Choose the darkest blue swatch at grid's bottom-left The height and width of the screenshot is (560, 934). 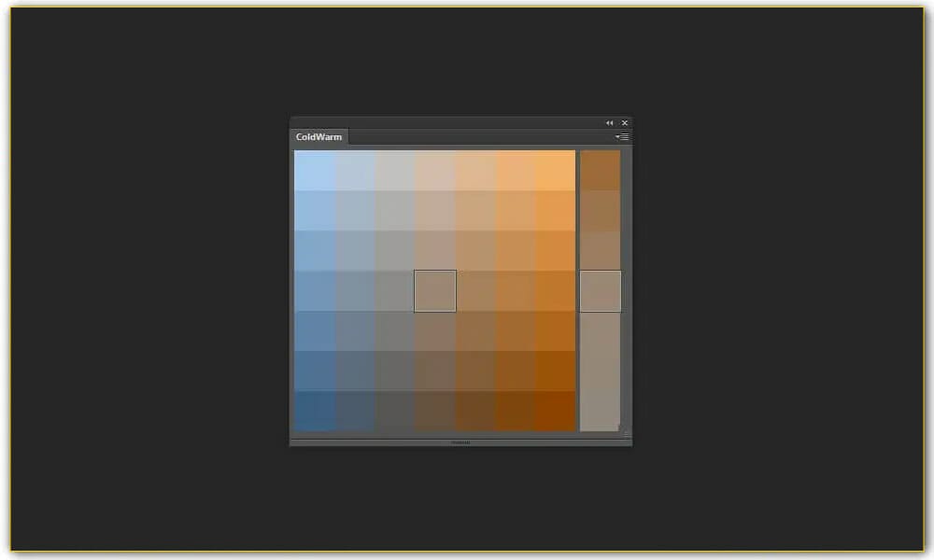click(314, 412)
